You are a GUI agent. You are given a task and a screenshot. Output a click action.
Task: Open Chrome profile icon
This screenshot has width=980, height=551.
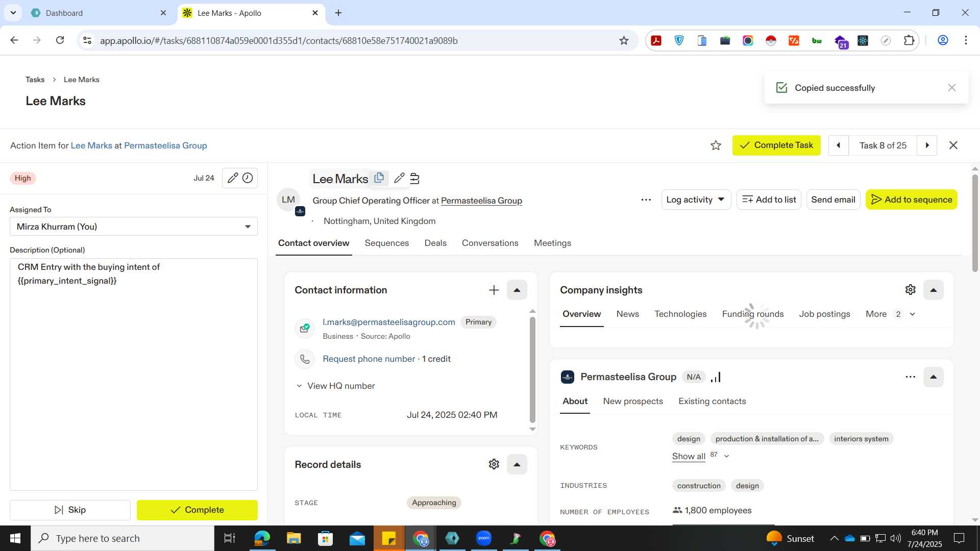[943, 40]
